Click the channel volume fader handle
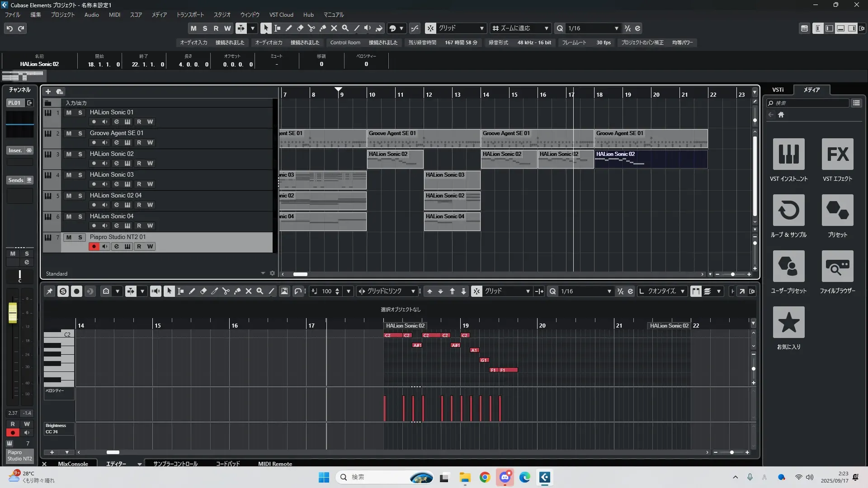 13,312
